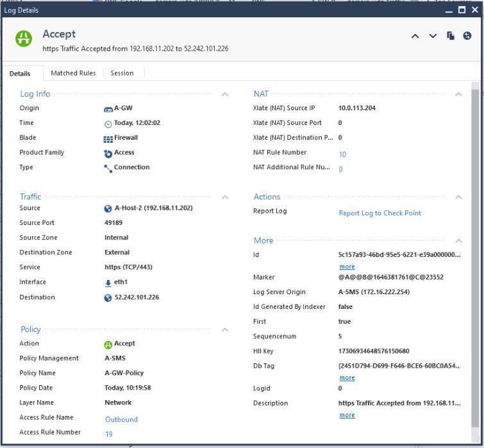Click the globe icon beside destination 52.242.101.226
484x448 pixels.
[108, 298]
